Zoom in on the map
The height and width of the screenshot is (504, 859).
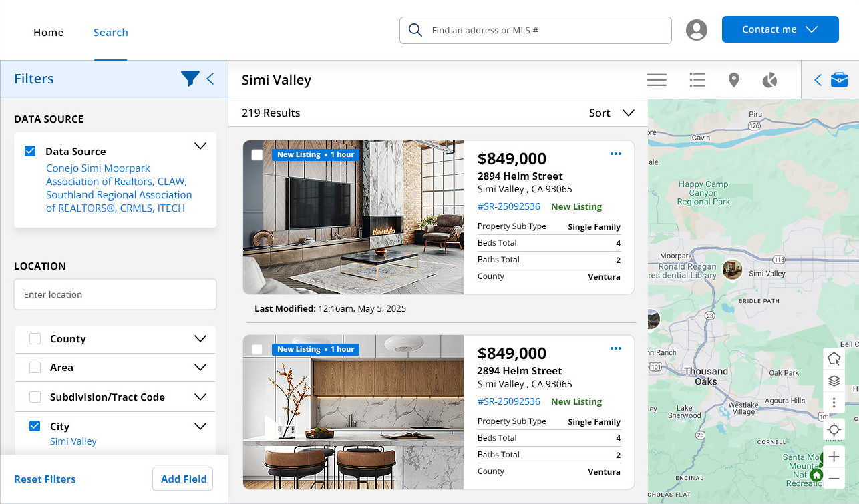[834, 457]
